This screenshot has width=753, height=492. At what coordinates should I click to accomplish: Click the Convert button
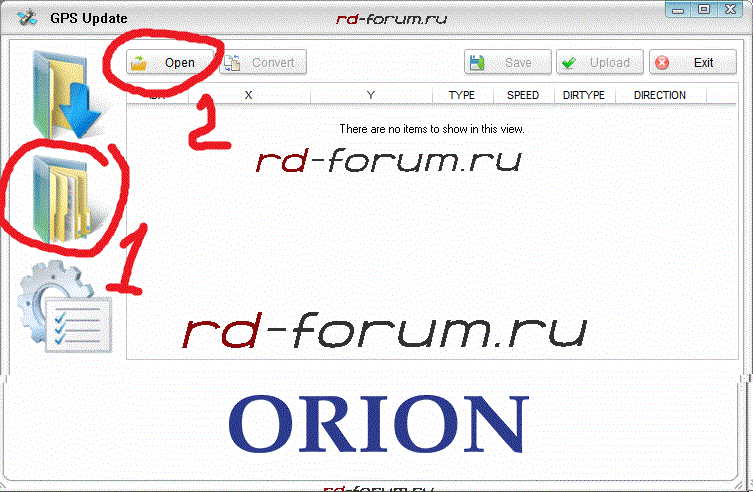coord(263,62)
